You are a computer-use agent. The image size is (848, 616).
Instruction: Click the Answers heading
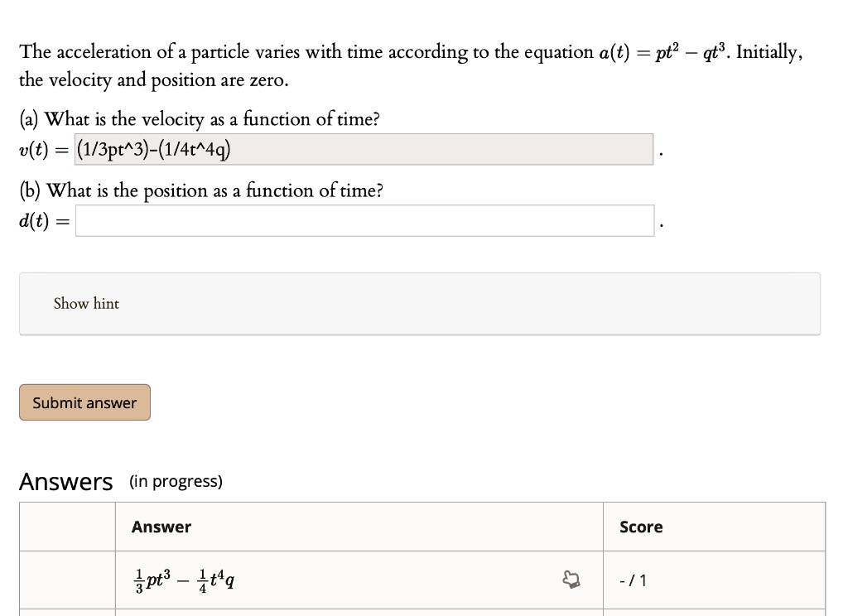coord(65,481)
